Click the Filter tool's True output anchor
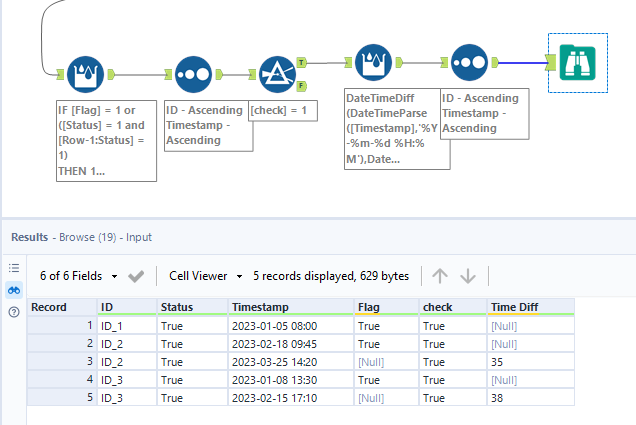 pos(301,63)
